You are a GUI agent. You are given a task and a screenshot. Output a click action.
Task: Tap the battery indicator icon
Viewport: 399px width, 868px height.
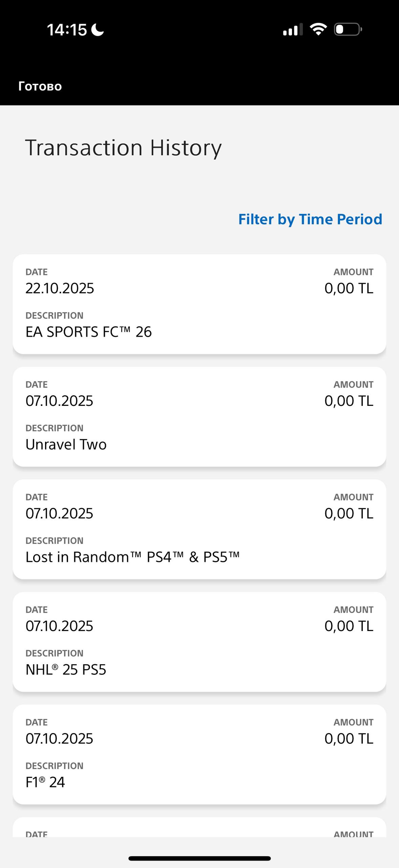[348, 29]
